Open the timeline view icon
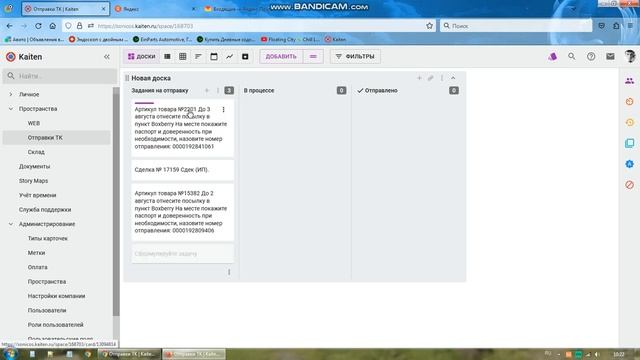 [198, 56]
